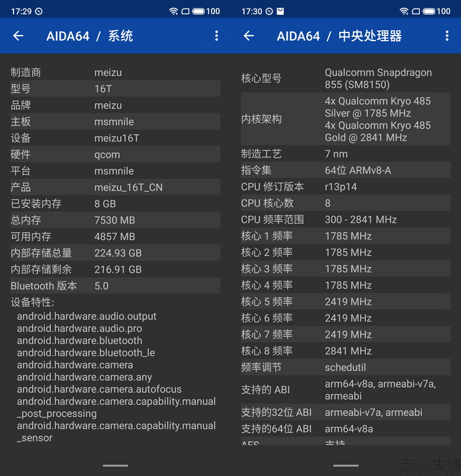Select the 制造工艺 7 nm row

pyautogui.click(x=346, y=154)
